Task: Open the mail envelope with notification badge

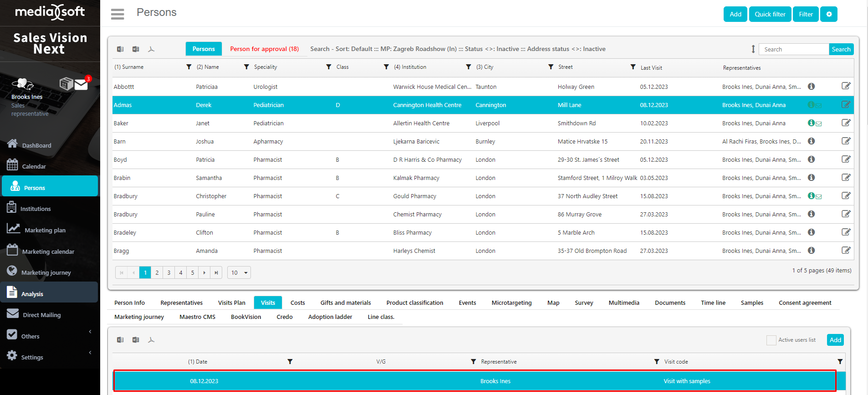Action: (x=82, y=84)
